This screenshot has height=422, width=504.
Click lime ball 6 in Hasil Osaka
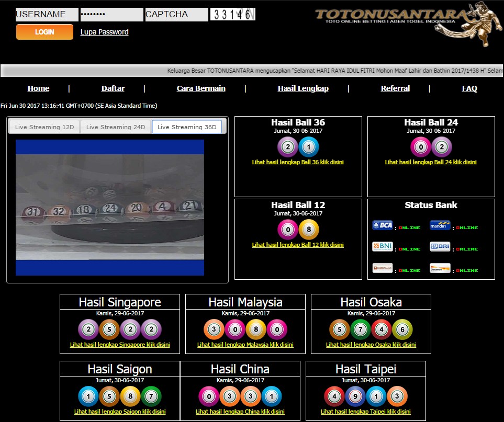[x=402, y=329]
